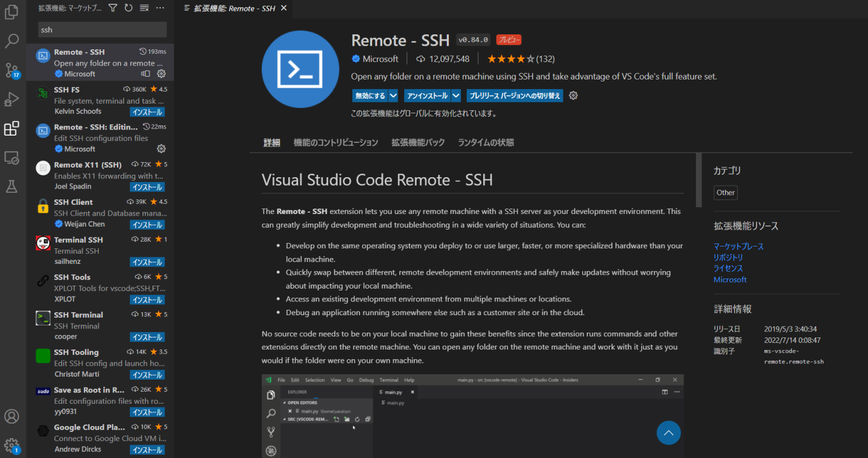
Task: Open the ライセンス link
Action: 728,268
